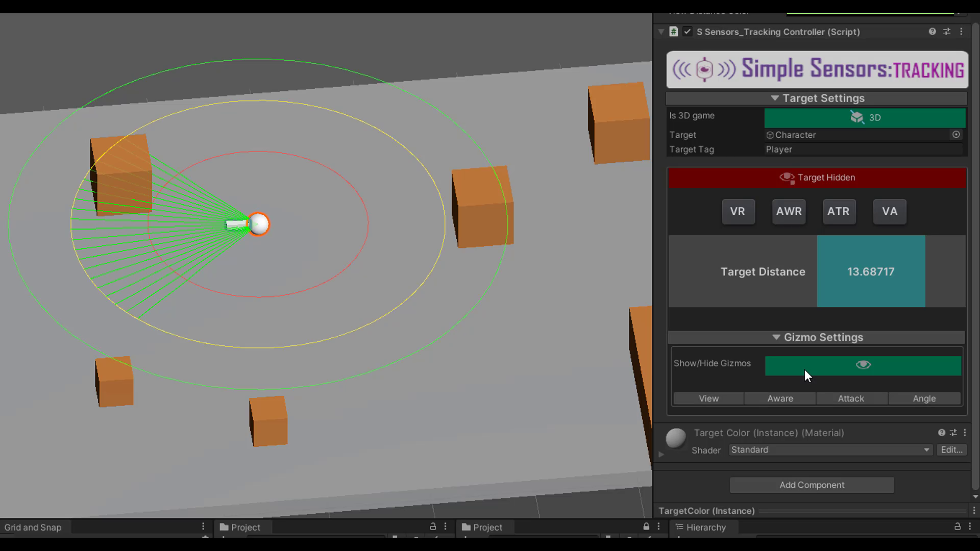Open the second Project panel options menu
The image size is (980, 551).
coord(658,527)
